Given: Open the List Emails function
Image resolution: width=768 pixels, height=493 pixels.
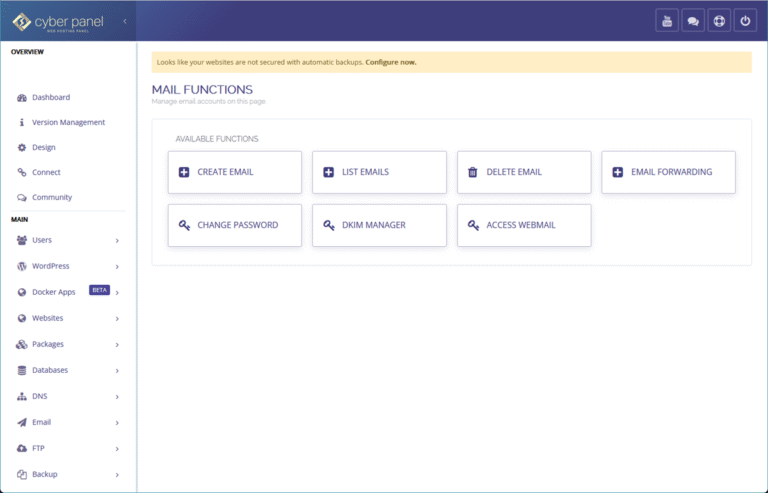Looking at the screenshot, I should pyautogui.click(x=379, y=172).
